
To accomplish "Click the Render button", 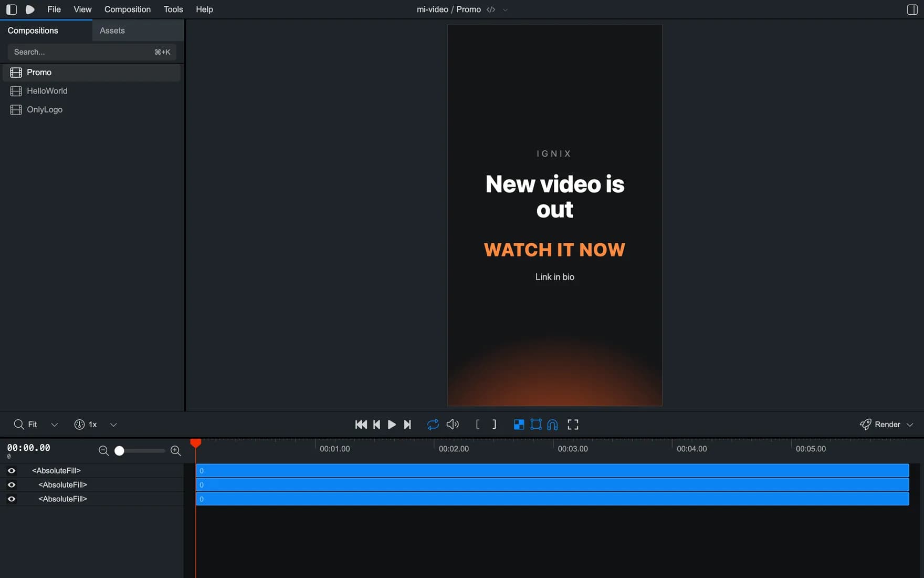I will (x=880, y=425).
